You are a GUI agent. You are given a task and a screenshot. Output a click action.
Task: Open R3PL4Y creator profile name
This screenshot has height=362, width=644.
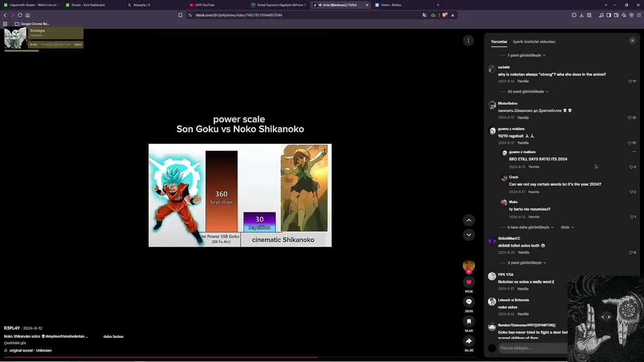point(12,328)
